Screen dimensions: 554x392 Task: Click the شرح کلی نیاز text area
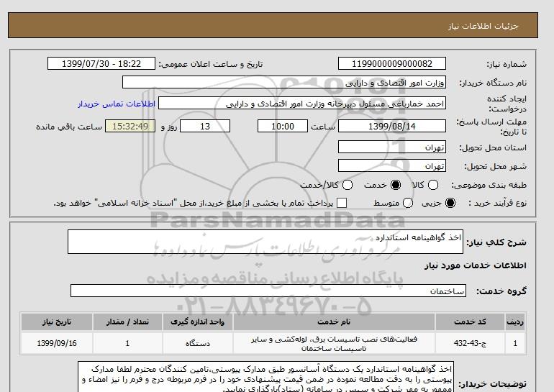[x=265, y=242]
